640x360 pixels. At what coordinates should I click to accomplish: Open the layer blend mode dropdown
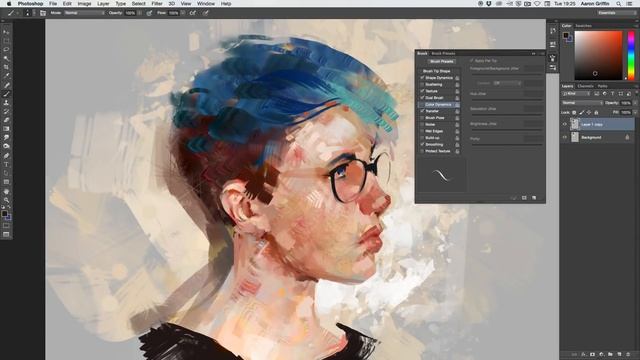tap(582, 103)
